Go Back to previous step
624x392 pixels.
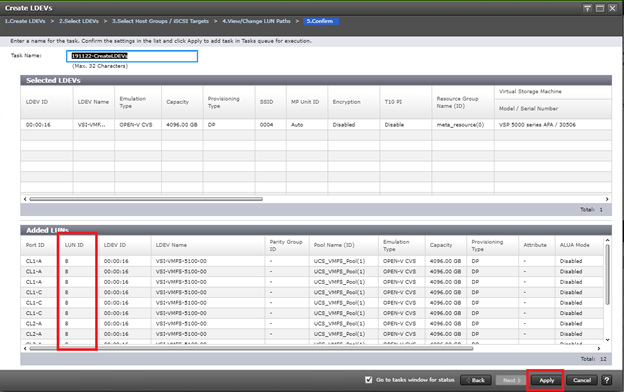point(476,380)
